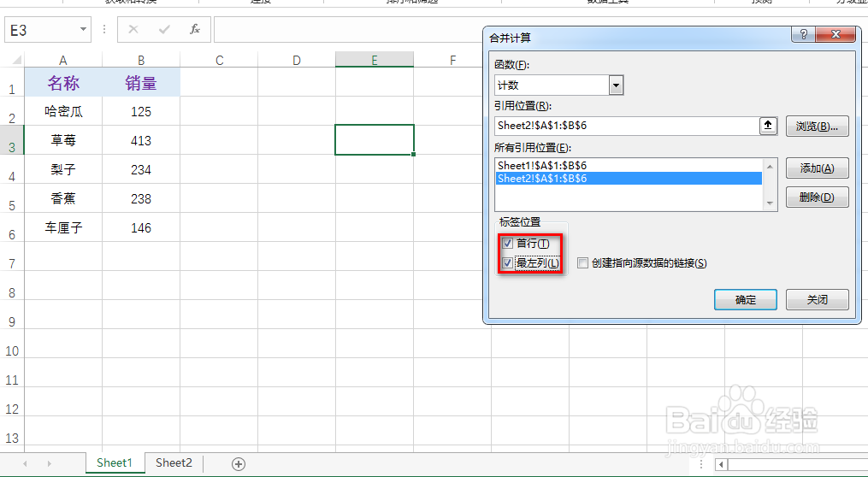
Task: Click the insert function fx icon
Action: 194,29
